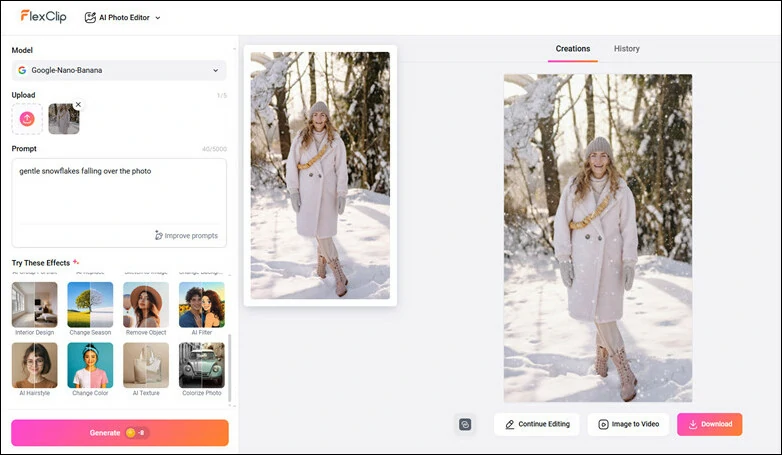The height and width of the screenshot is (455, 782).
Task: Click the original photo preview
Action: [320, 175]
